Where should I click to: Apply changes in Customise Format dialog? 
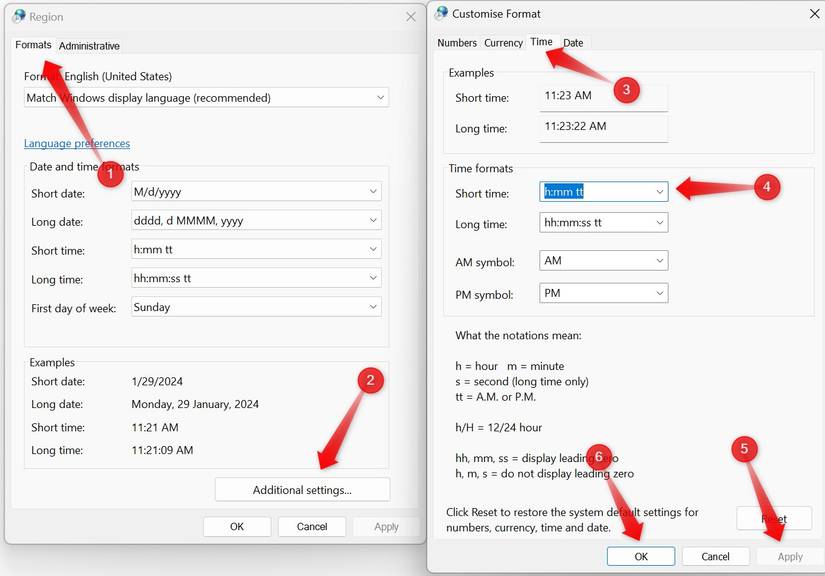[789, 556]
